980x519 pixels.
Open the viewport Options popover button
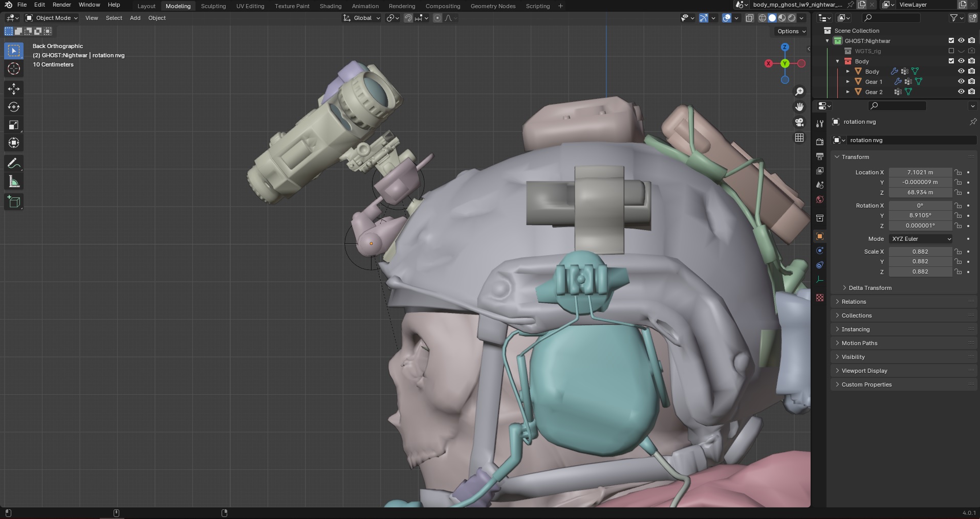(x=791, y=31)
